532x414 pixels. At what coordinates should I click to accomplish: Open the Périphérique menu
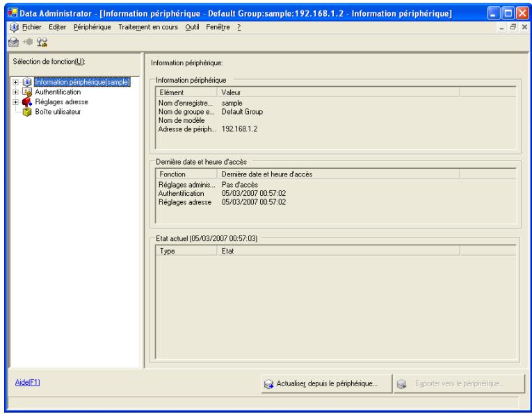(x=92, y=27)
